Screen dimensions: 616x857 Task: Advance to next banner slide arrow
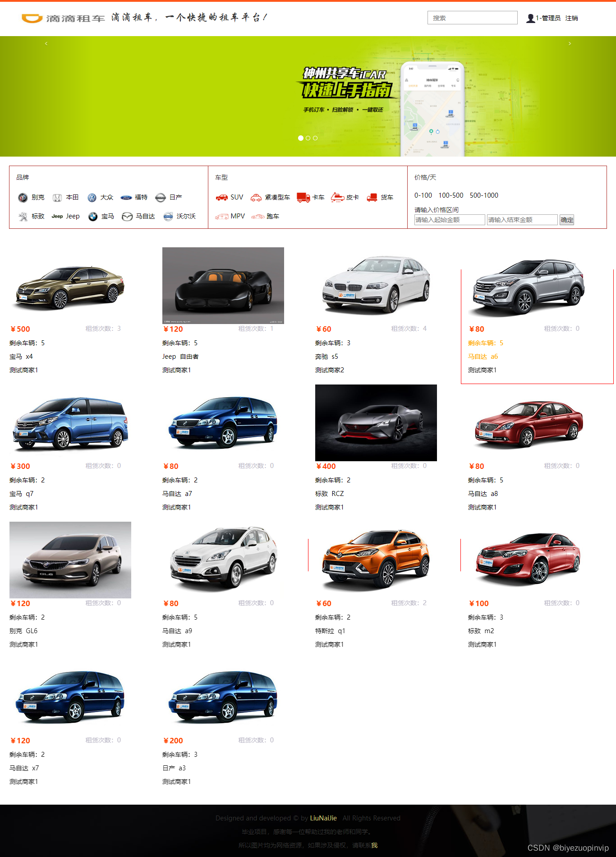point(570,43)
